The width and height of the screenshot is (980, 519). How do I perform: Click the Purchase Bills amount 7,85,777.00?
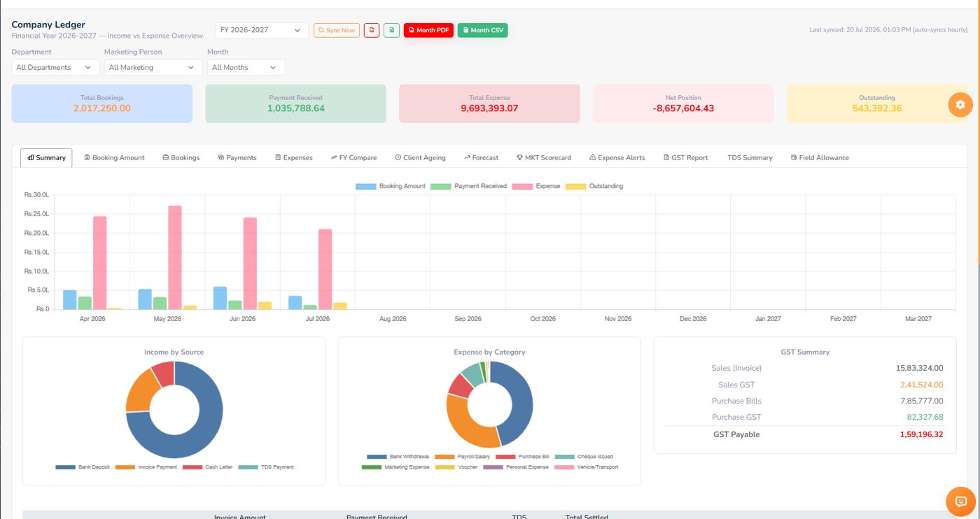point(922,401)
